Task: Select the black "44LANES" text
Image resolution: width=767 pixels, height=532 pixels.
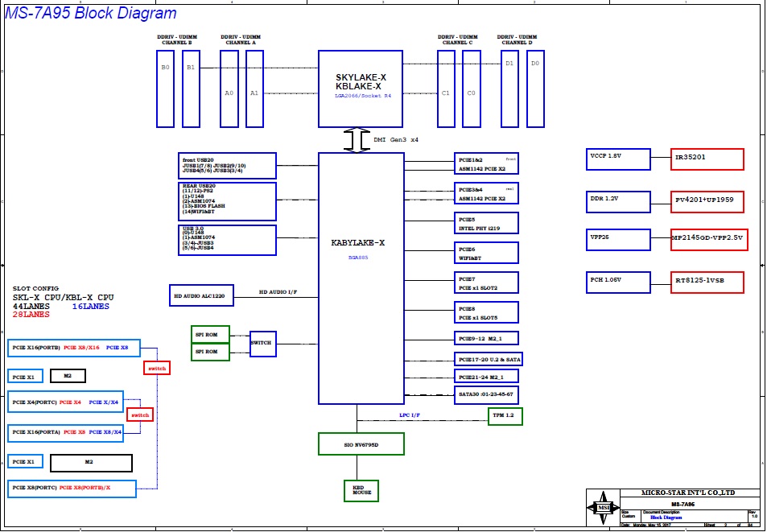Action: [x=31, y=306]
